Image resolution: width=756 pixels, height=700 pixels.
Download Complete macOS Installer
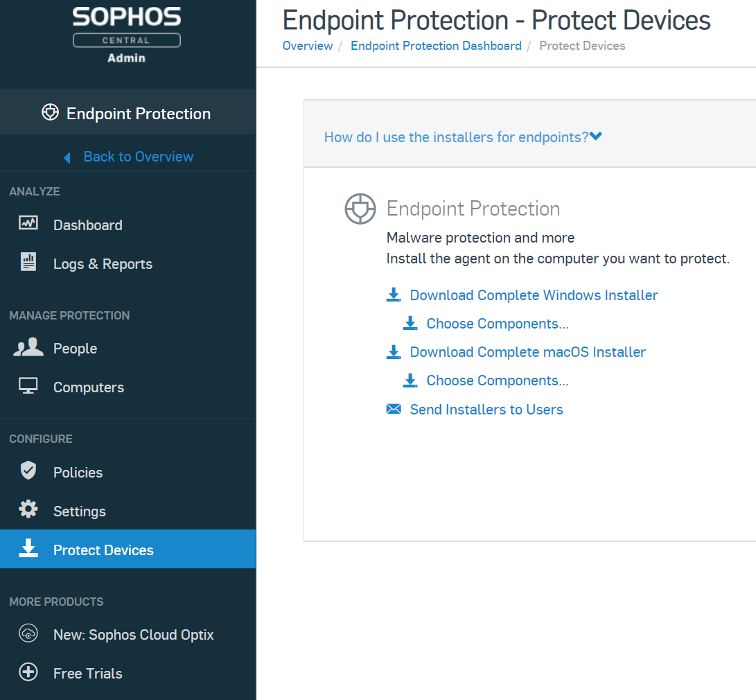(x=527, y=352)
